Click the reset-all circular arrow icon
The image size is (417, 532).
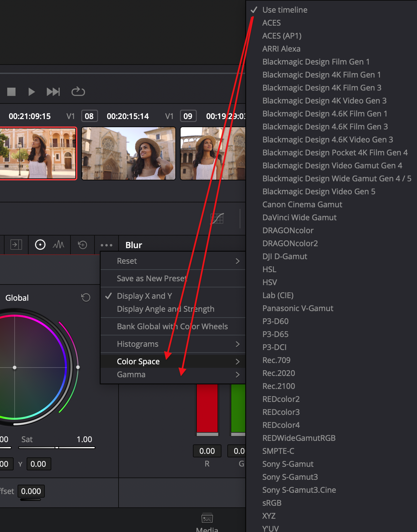pos(83,245)
